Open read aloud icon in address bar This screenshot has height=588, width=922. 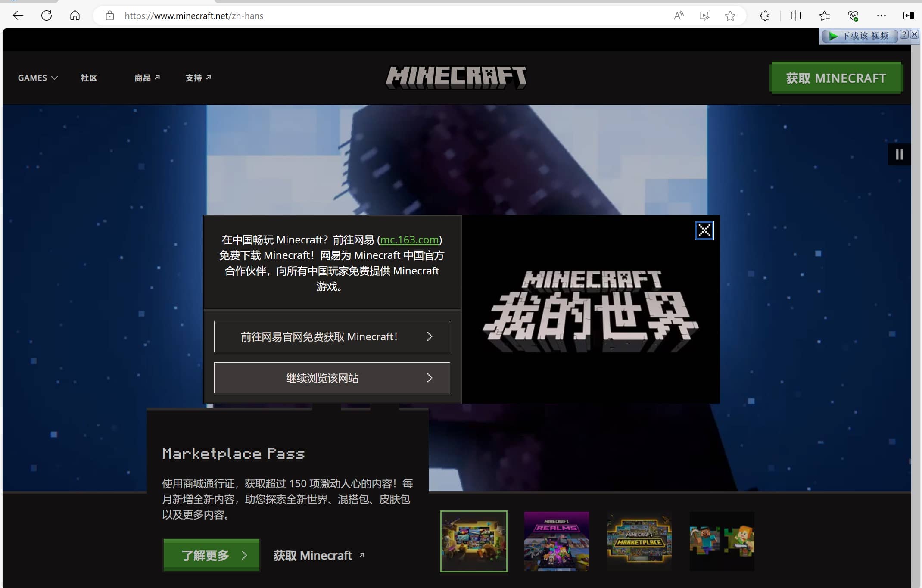679,16
